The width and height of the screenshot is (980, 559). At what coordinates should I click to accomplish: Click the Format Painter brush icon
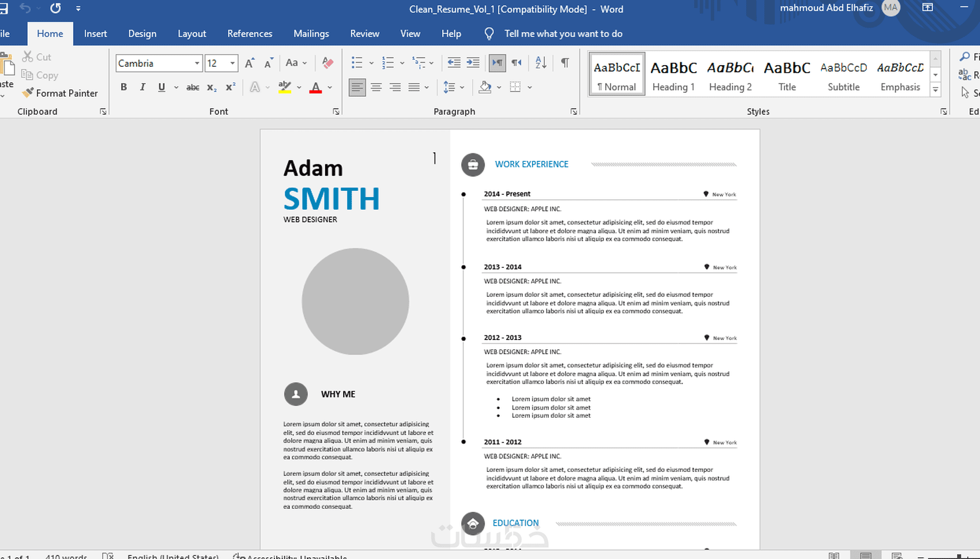coord(28,93)
